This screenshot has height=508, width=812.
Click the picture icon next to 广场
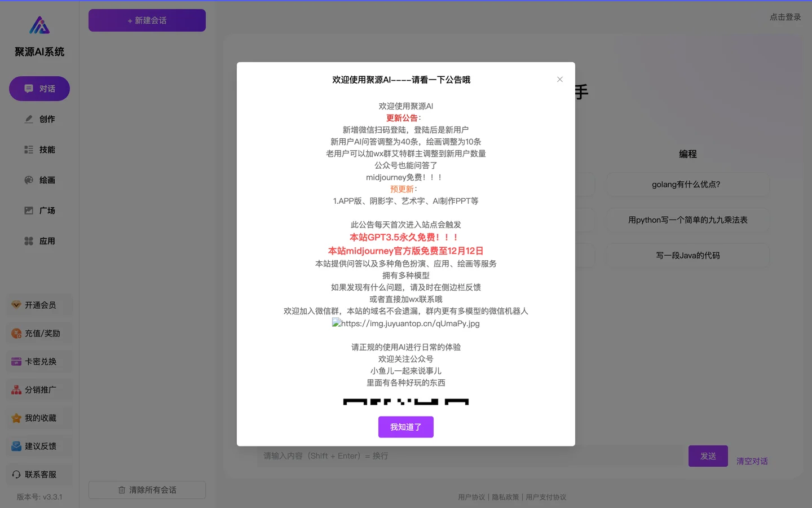tap(29, 211)
